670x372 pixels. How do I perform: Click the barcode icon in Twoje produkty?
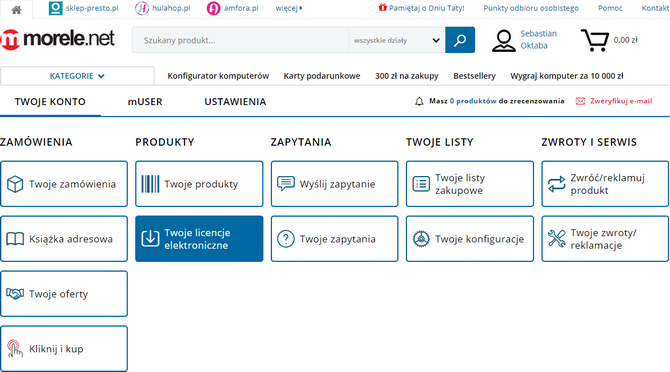[x=150, y=184]
